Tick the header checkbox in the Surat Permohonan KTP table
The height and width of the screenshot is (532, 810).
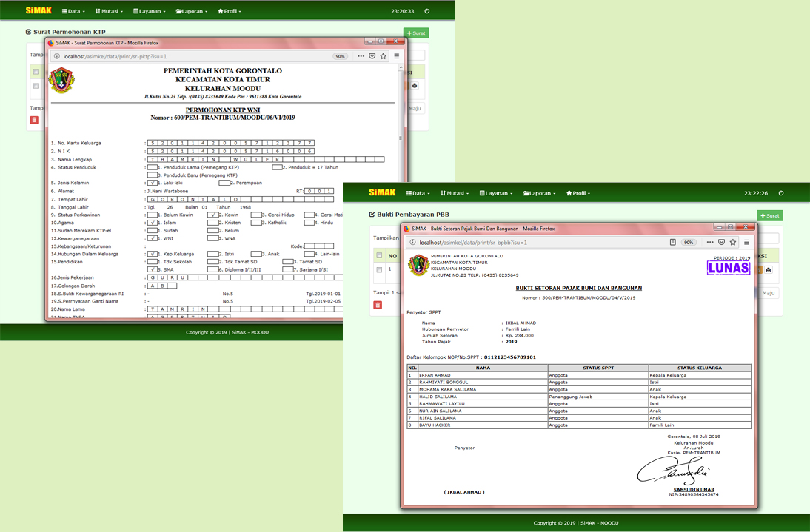36,72
